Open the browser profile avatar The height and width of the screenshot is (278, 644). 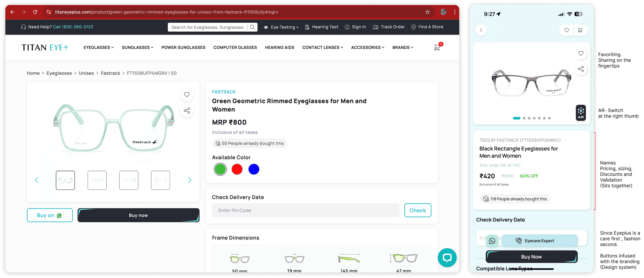pos(444,12)
